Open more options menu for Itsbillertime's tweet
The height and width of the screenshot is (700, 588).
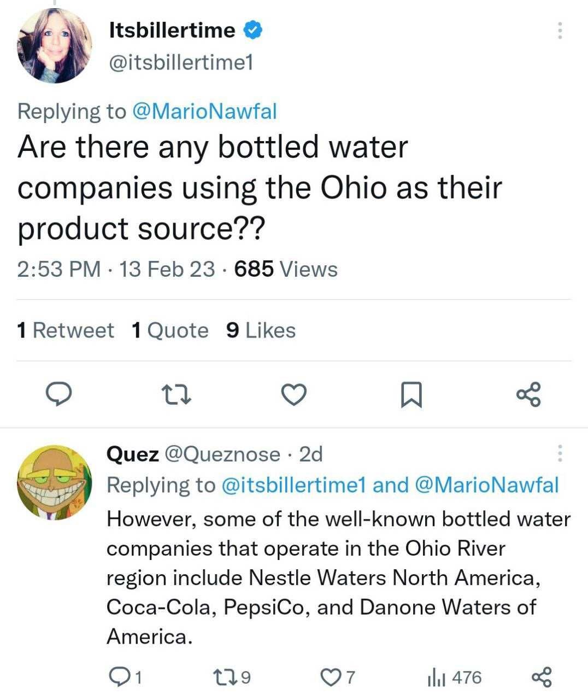tap(560, 31)
